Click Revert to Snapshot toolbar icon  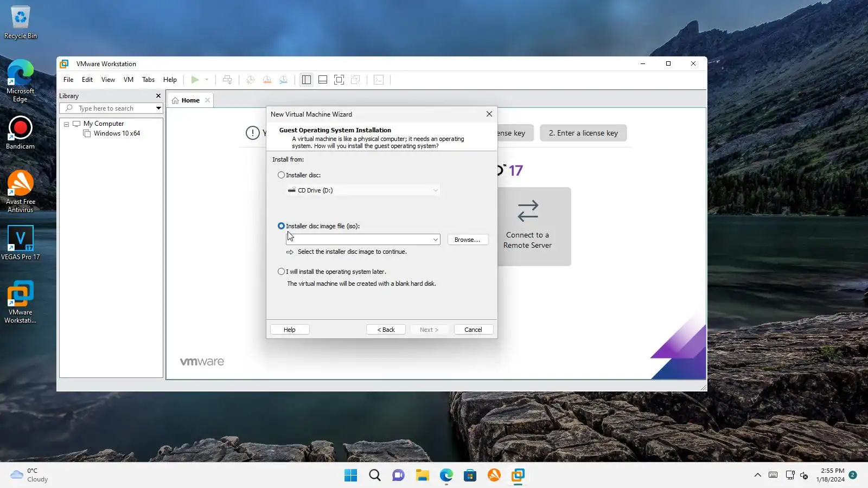[x=267, y=80]
